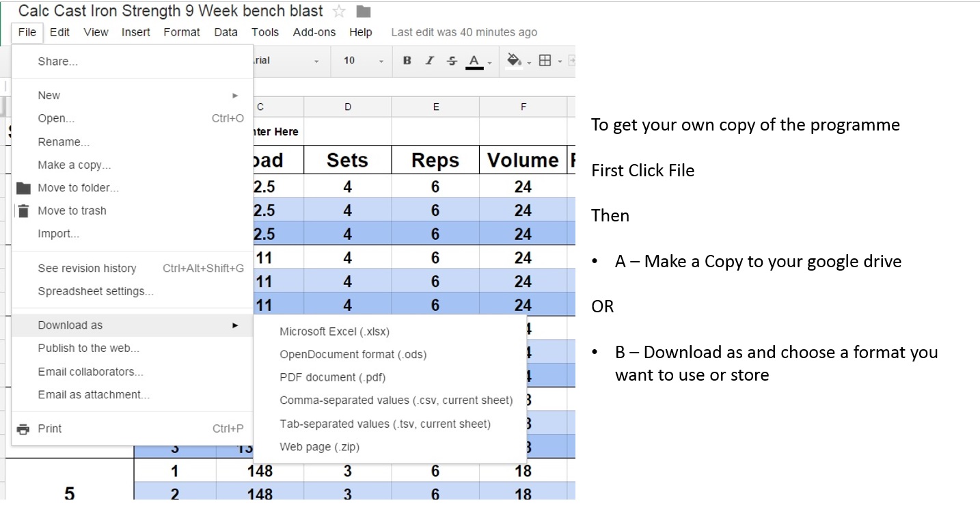This screenshot has width=980, height=518.
Task: Select column D header
Action: coord(347,107)
